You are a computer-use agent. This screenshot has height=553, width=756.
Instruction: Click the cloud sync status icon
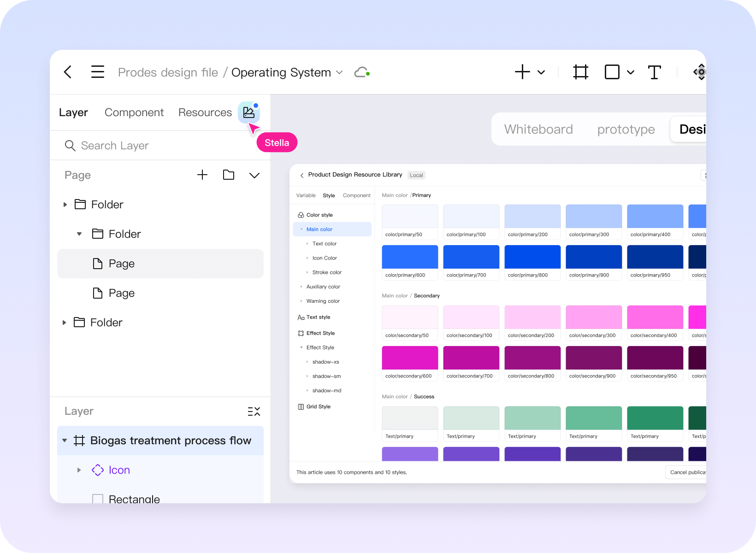point(361,72)
